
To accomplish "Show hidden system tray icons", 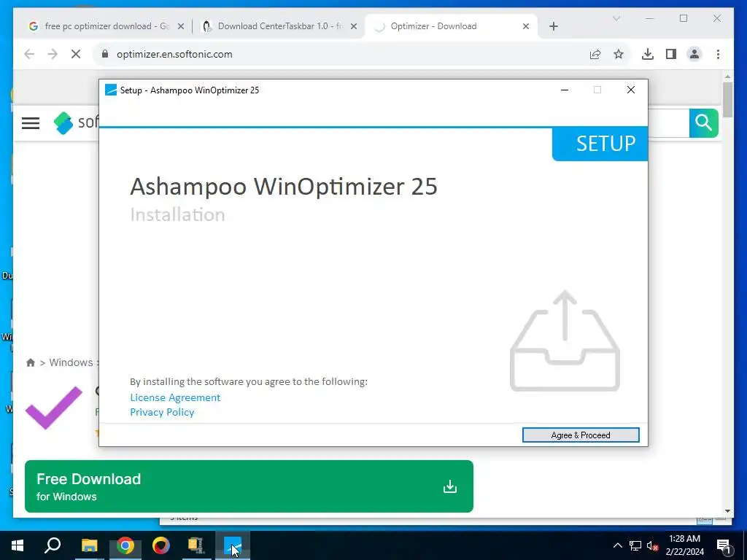I will point(617,545).
